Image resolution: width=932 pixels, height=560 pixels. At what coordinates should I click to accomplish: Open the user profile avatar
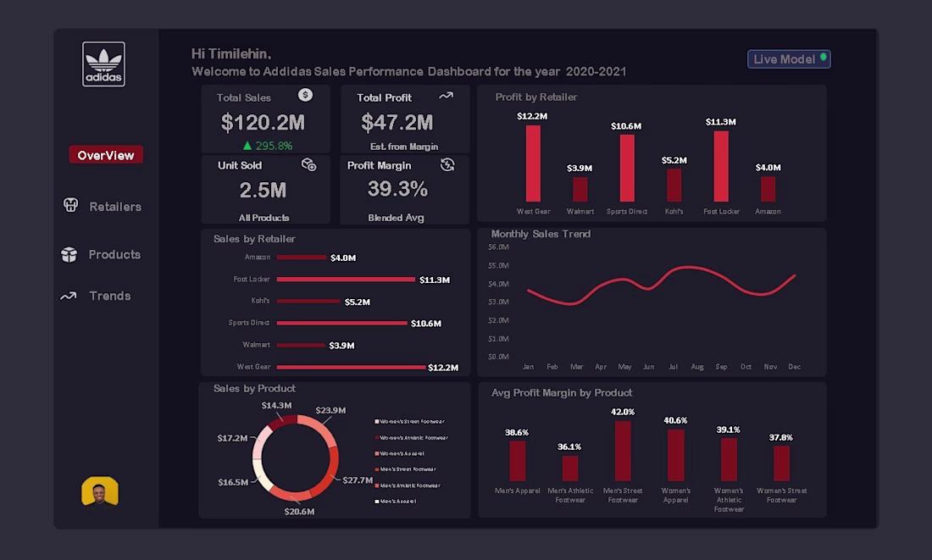click(100, 491)
